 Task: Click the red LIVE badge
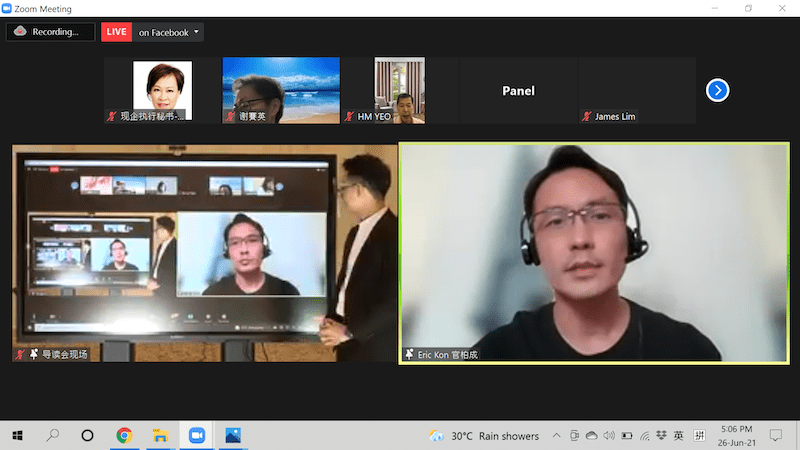[117, 32]
